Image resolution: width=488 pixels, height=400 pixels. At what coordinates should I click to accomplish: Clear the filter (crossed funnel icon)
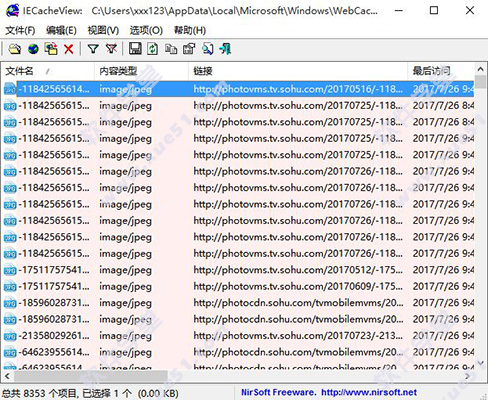tap(111, 49)
